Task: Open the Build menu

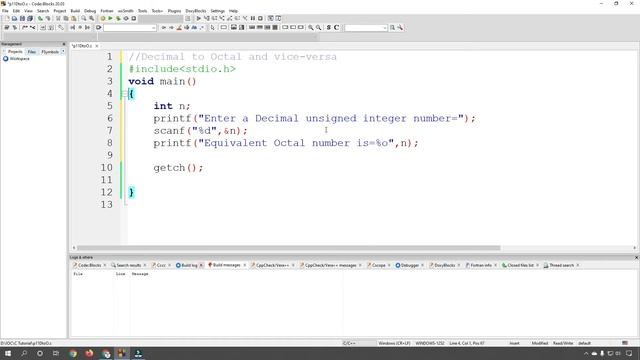Action: pos(75,11)
